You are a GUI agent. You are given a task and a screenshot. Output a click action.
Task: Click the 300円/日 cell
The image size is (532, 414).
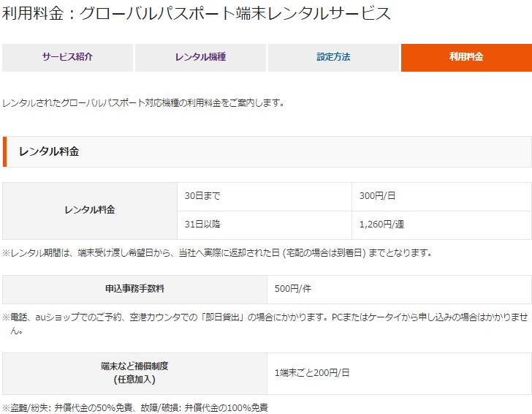[x=441, y=197]
